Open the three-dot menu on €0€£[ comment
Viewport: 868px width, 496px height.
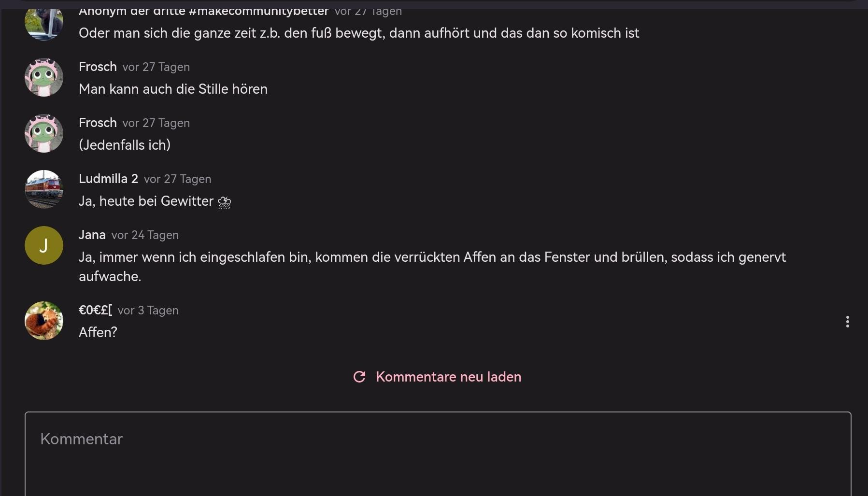(847, 322)
